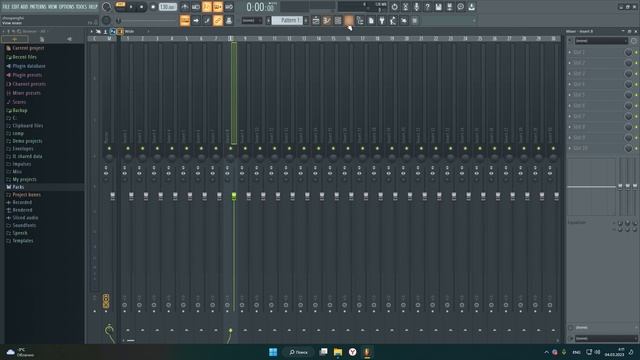Open the FILE menu
Image resolution: width=640 pixels, height=360 pixels.
point(6,7)
